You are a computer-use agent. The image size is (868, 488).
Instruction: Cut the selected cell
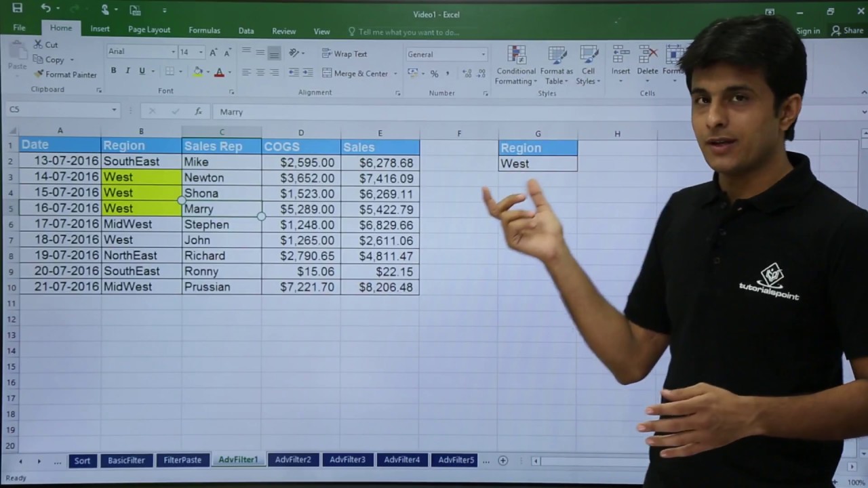click(45, 45)
